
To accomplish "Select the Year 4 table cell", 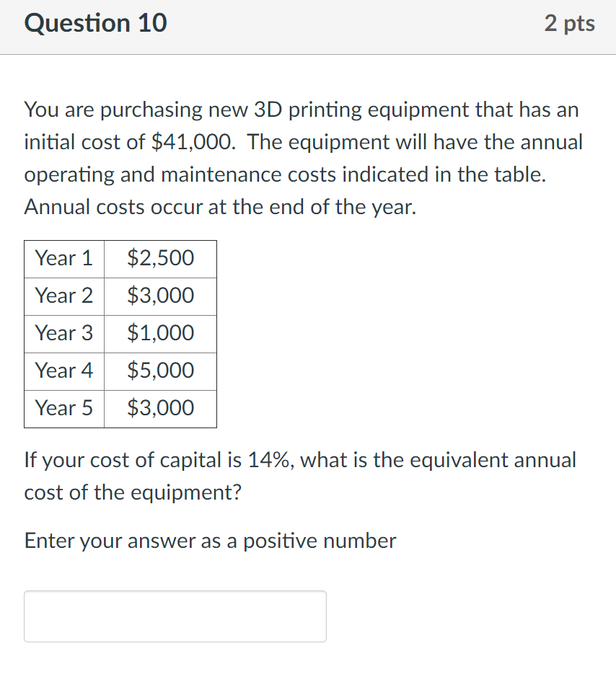I will pos(63,371).
